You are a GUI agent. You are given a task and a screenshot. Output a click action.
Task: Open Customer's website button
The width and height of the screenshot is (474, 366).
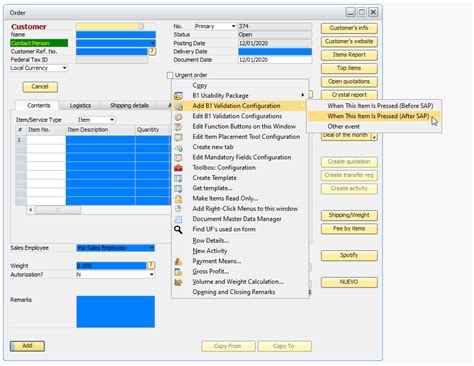pyautogui.click(x=349, y=42)
